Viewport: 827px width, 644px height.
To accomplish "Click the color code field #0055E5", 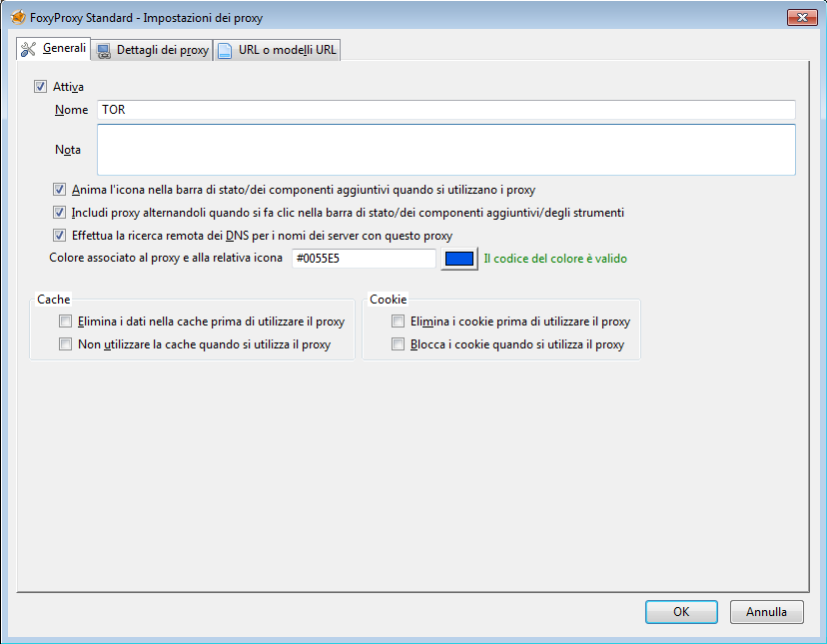I will (x=364, y=259).
